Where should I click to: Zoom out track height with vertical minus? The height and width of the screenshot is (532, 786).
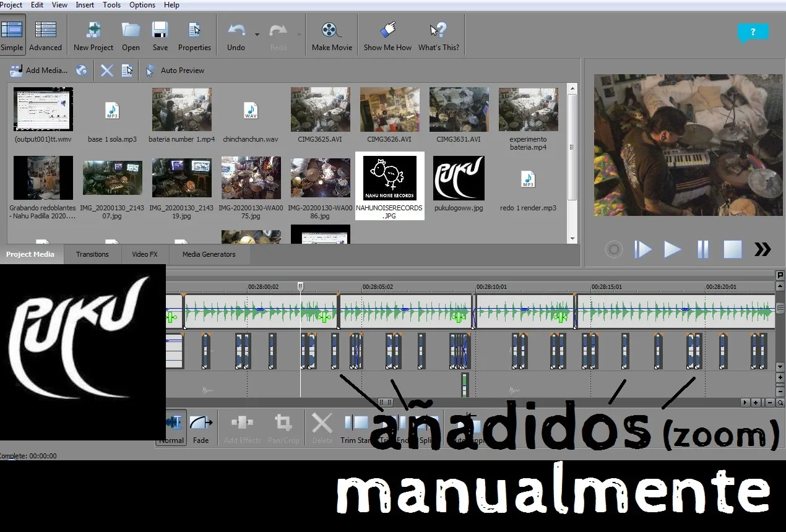coord(780,390)
